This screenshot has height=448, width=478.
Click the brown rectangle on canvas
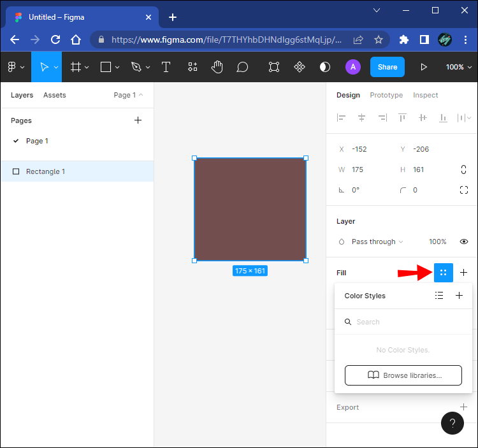click(x=250, y=209)
